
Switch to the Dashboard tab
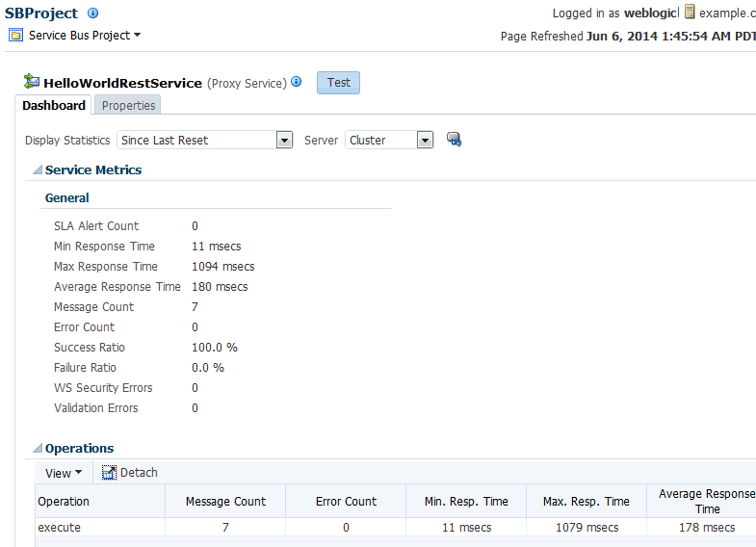click(54, 106)
